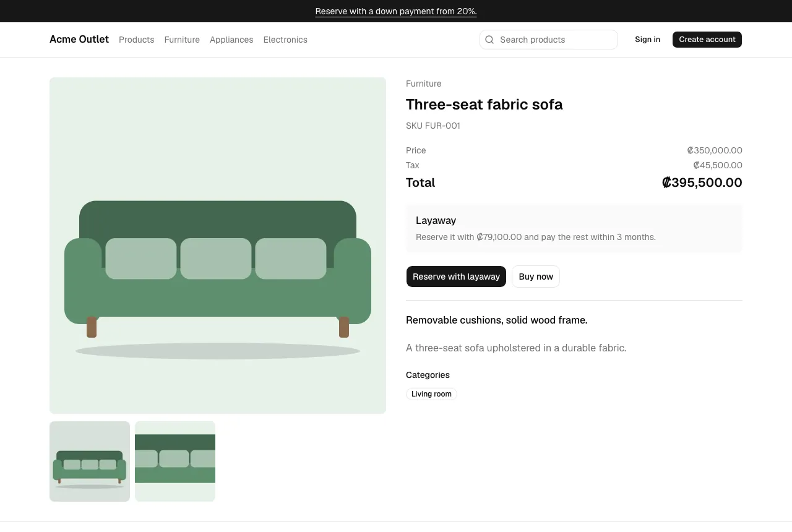Click the Furniture breadcrumb above the title

point(424,84)
